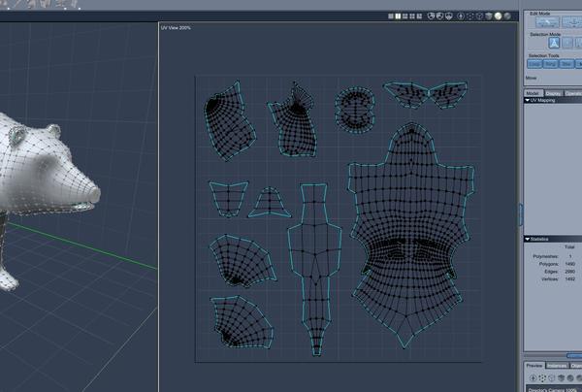The image size is (582, 392).
Task: Click the Vertices count value
Action: click(570, 278)
